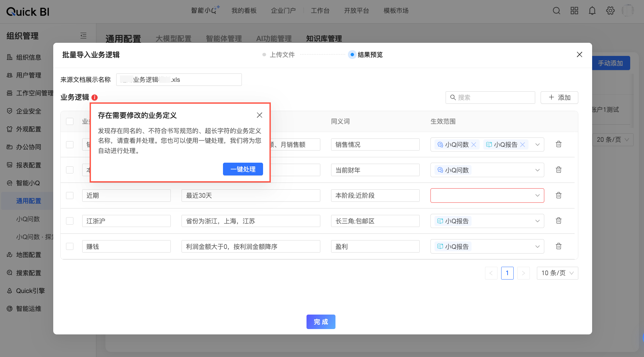
Task: Delete the 赚钱 row with trash icon
Action: point(558,246)
